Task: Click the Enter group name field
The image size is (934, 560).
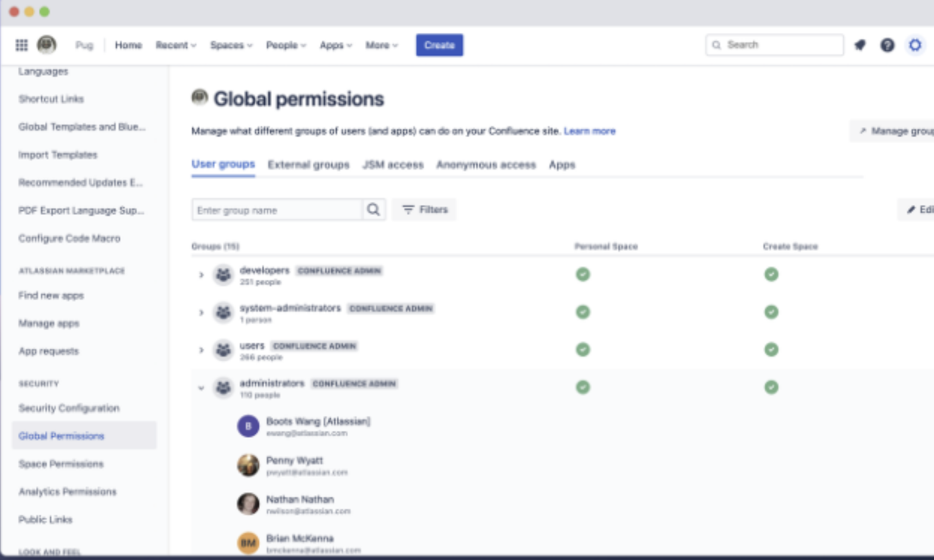Action: coord(277,210)
